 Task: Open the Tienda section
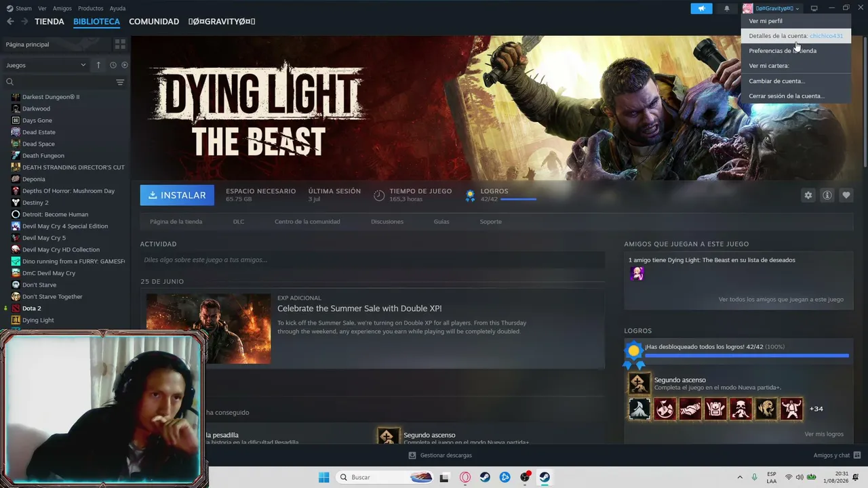pos(50,22)
